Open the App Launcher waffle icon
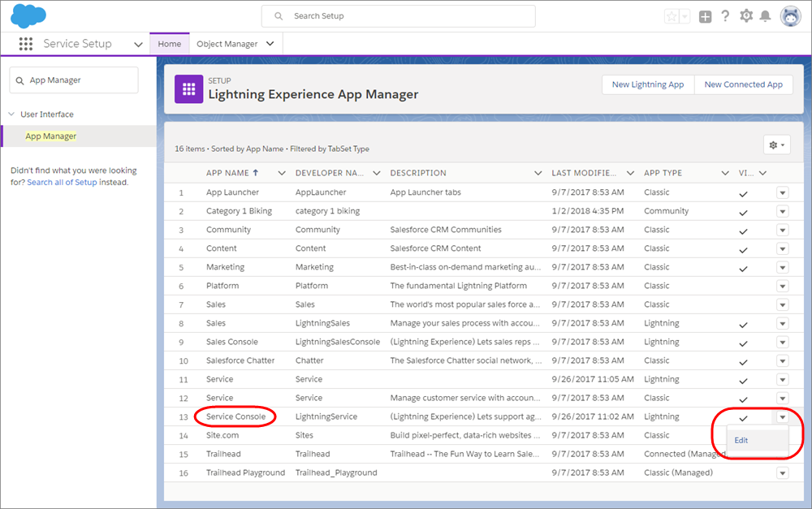Viewport: 812px width, 509px height. 26,44
